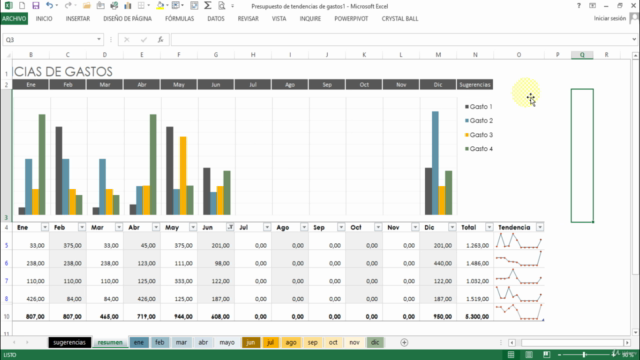
Task: Switch to the INSERTAR ribbon tab
Action: pyautogui.click(x=78, y=18)
